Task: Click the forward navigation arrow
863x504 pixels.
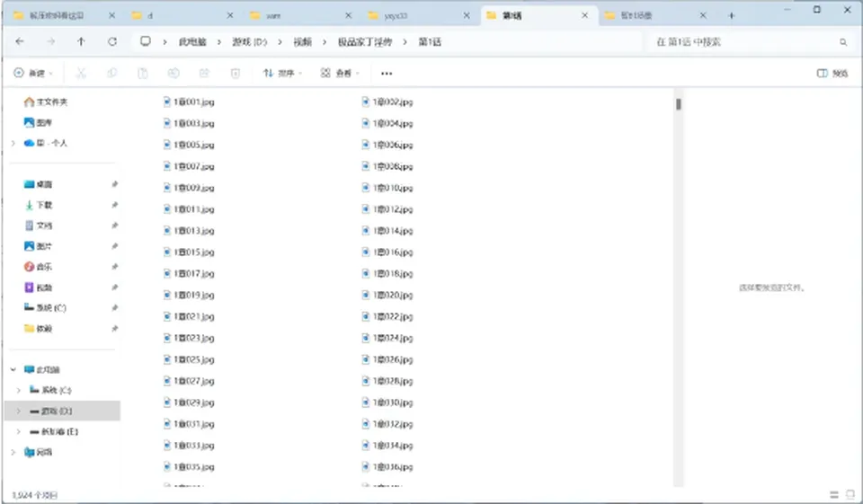Action: [50, 41]
